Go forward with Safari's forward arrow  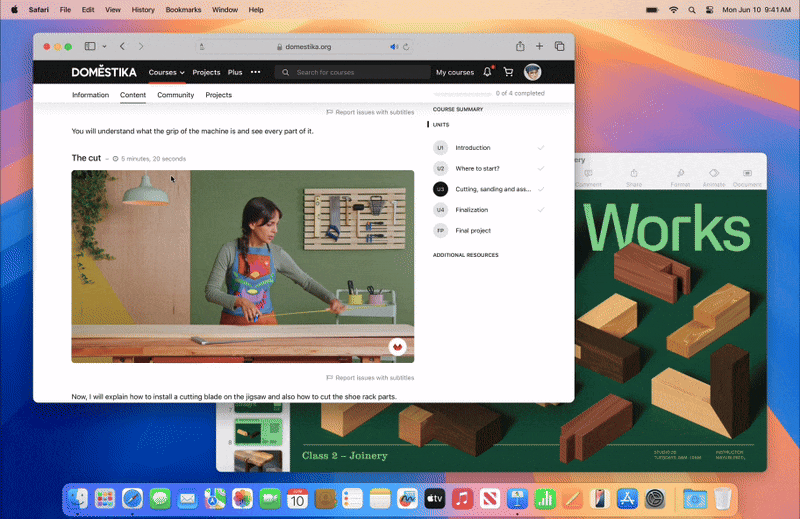point(141,46)
